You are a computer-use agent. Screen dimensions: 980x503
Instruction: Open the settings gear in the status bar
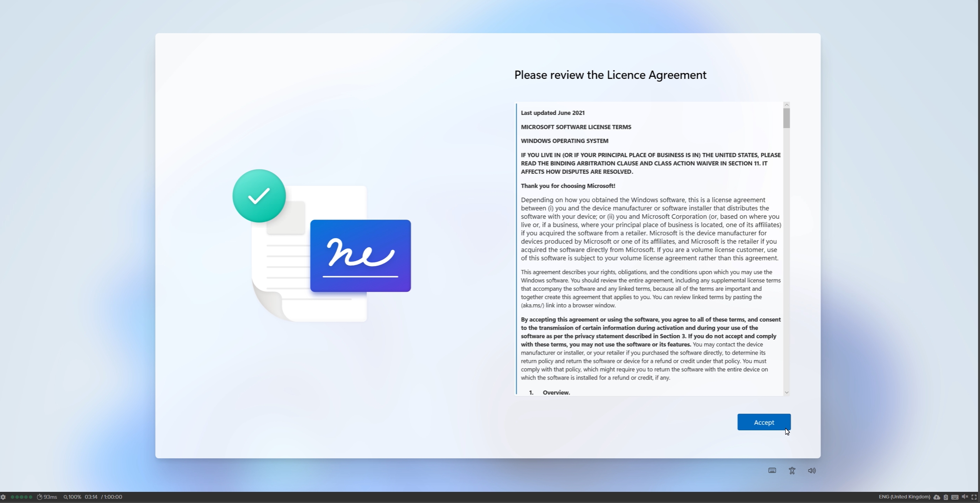point(3,497)
